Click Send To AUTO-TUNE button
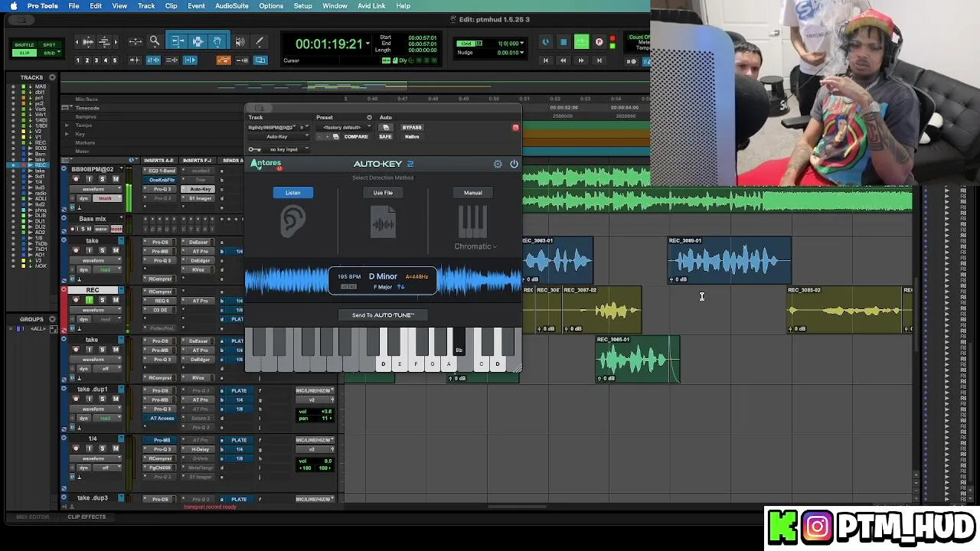980x551 pixels. coord(383,315)
